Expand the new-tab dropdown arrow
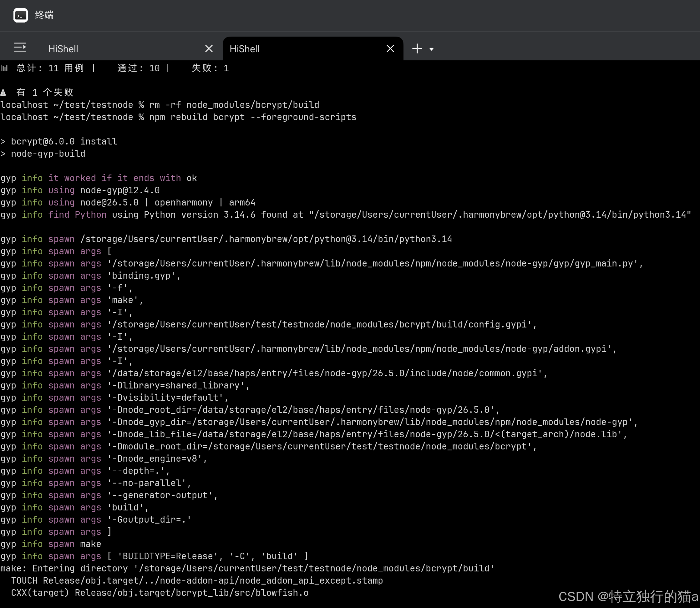Screen dimensions: 700x608 431,49
